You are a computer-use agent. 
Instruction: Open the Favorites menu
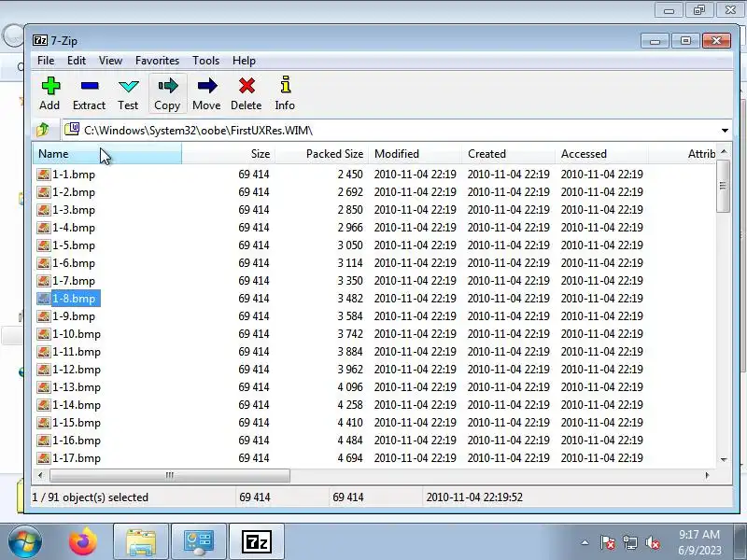(157, 61)
